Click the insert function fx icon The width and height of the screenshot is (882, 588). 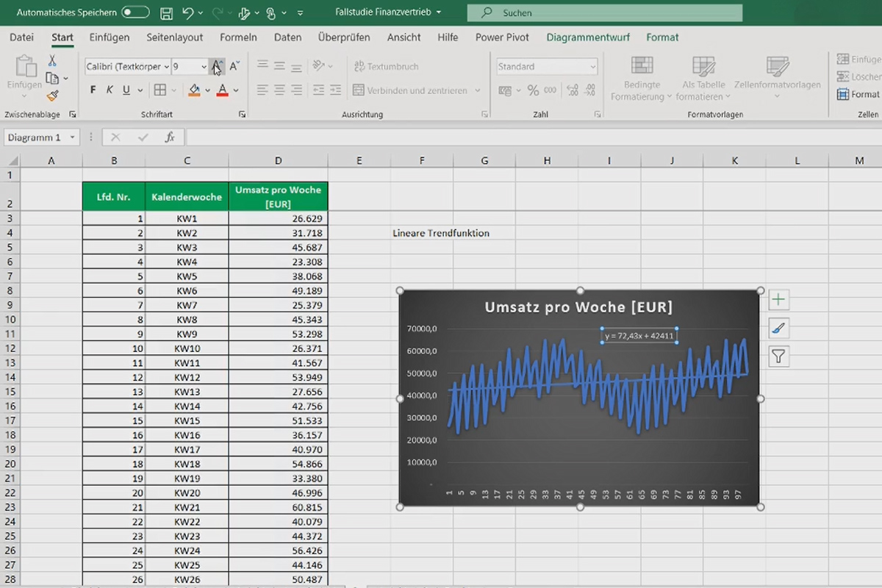170,137
